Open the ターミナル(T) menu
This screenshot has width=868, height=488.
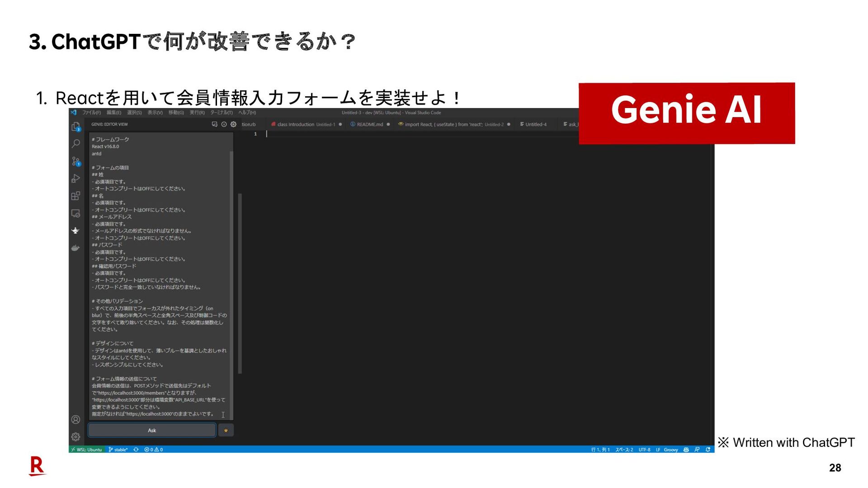(221, 113)
